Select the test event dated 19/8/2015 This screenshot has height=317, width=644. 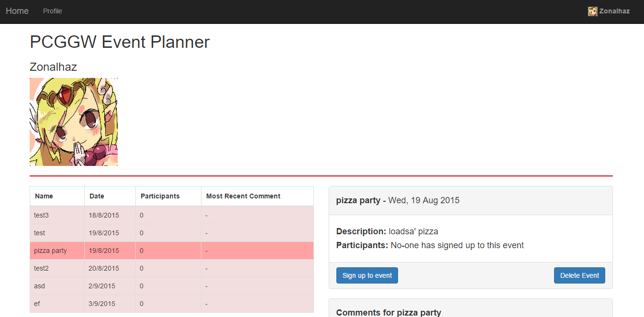172,233
